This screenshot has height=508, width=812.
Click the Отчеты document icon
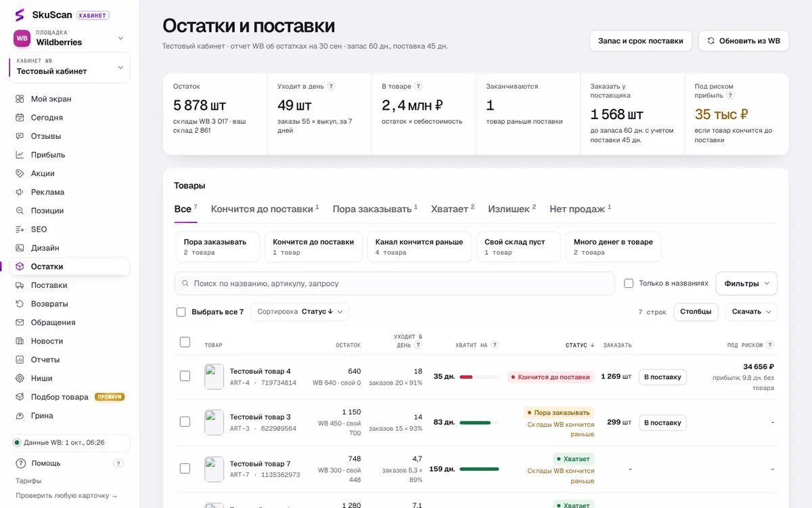point(20,360)
